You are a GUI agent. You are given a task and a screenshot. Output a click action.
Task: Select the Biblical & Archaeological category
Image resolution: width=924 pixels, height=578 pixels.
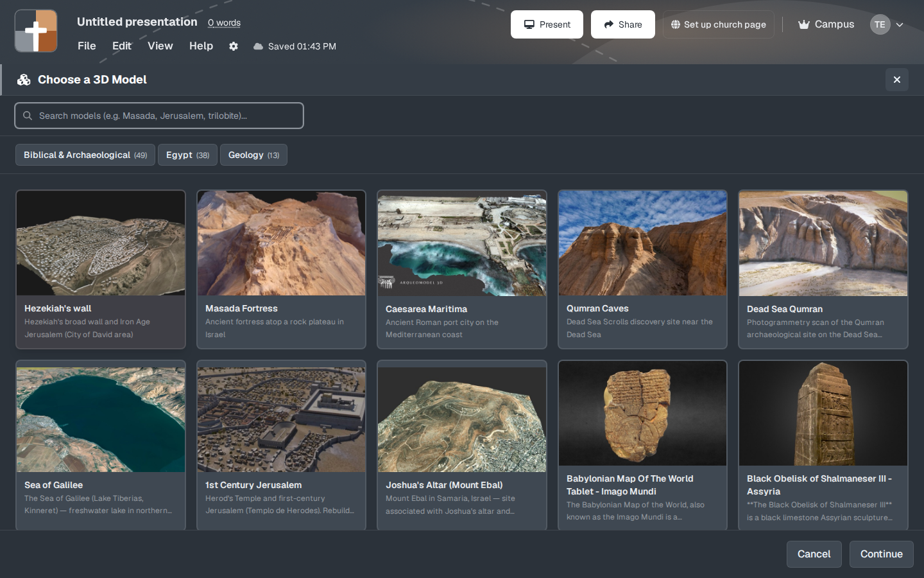[85, 155]
